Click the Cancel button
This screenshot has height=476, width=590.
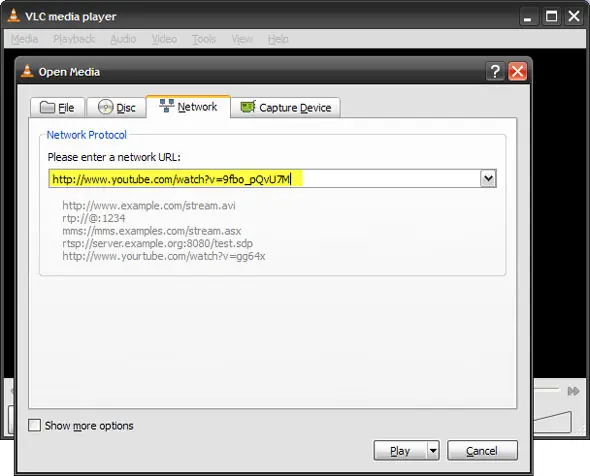[x=482, y=450]
